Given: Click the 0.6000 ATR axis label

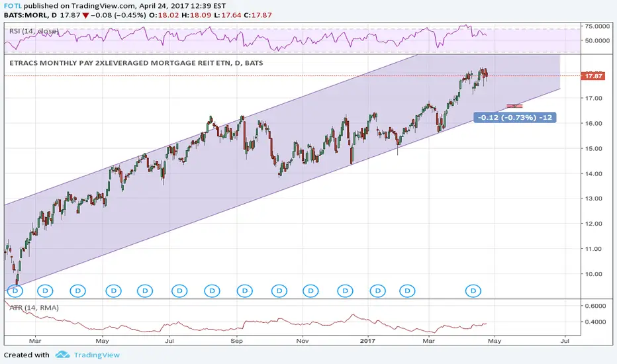Looking at the screenshot, I should click(595, 306).
